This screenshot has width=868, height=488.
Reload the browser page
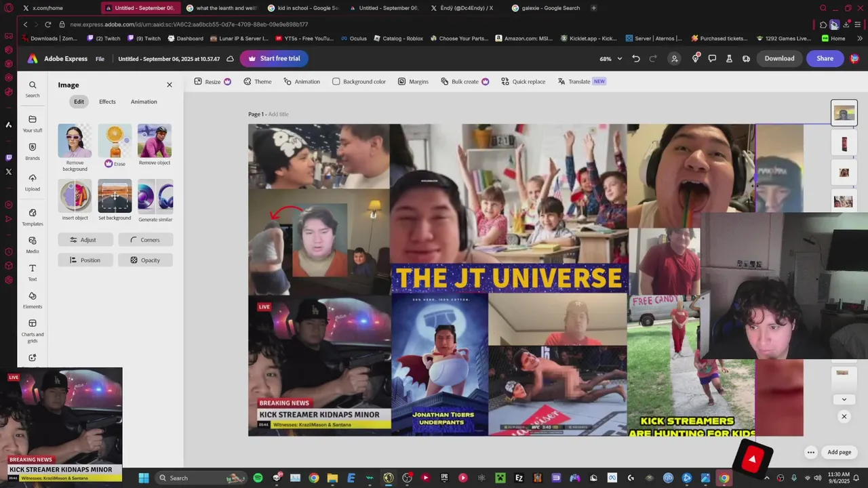point(47,24)
